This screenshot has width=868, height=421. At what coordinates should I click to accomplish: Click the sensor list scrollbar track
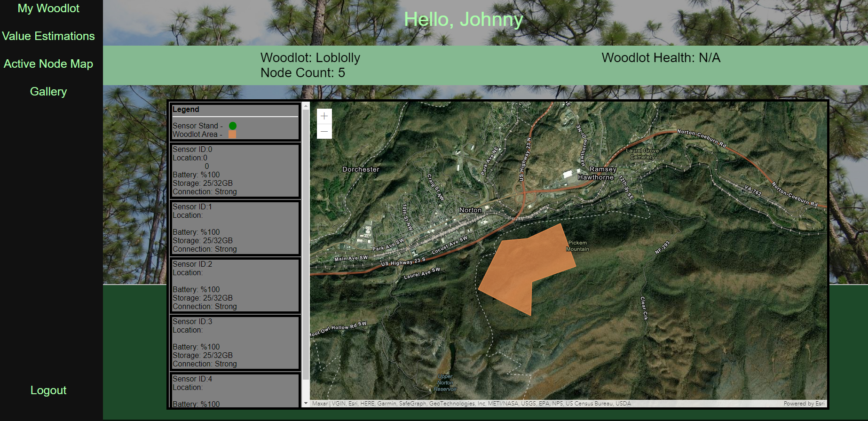[x=306, y=389]
